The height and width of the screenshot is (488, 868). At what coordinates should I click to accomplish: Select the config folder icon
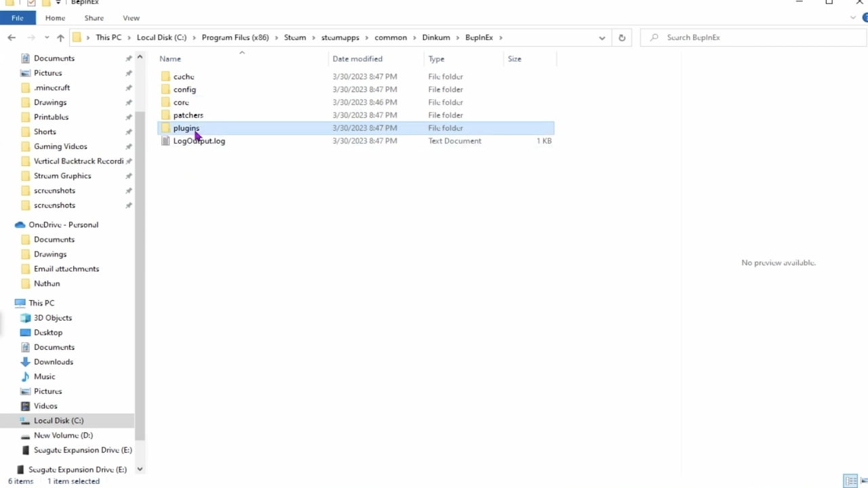pyautogui.click(x=165, y=89)
